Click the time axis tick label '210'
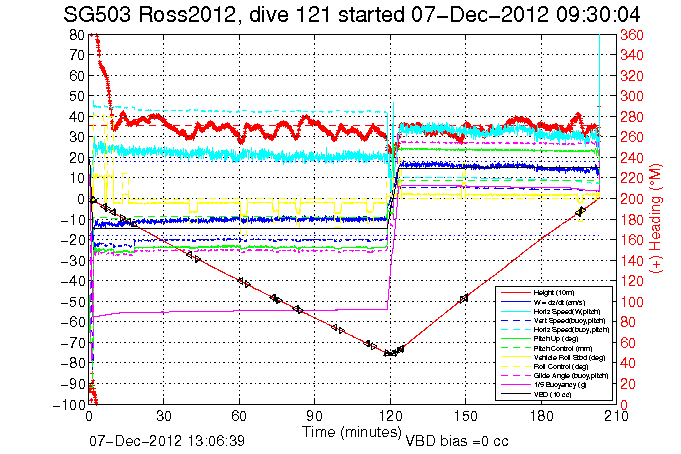 [x=617, y=416]
